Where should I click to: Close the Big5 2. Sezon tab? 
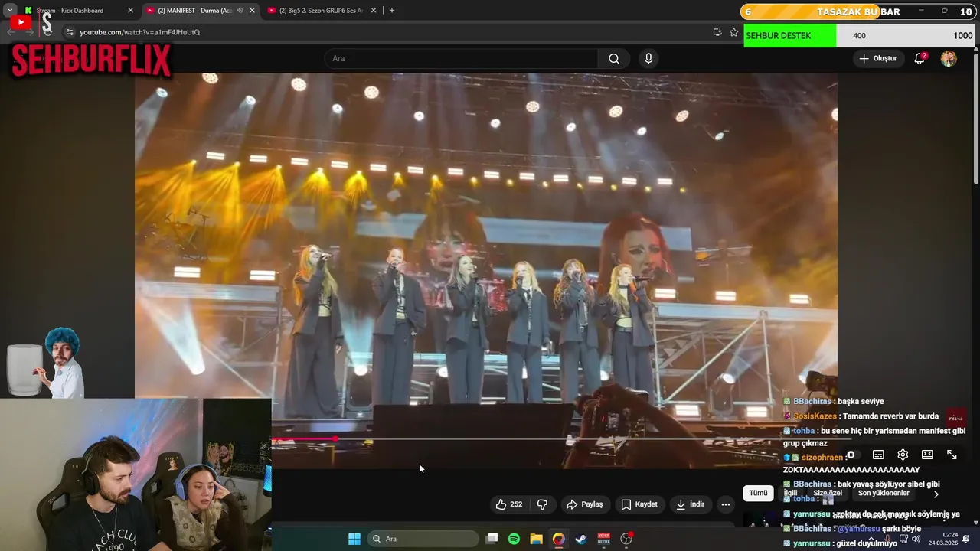click(374, 11)
